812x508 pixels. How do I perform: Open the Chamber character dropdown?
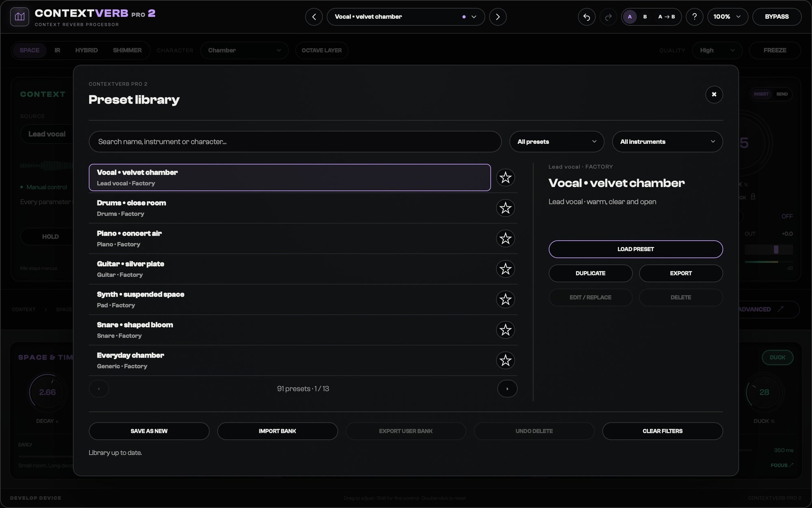(244, 50)
